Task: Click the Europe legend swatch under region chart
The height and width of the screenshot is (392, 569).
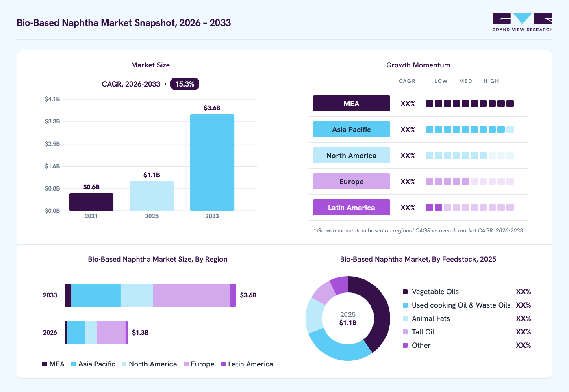Action: click(186, 364)
